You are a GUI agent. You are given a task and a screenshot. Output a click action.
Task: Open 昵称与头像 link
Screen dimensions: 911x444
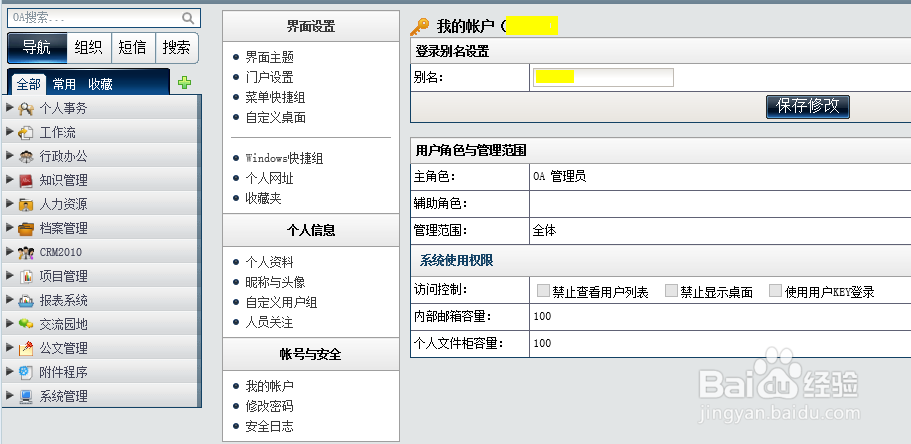click(x=275, y=282)
